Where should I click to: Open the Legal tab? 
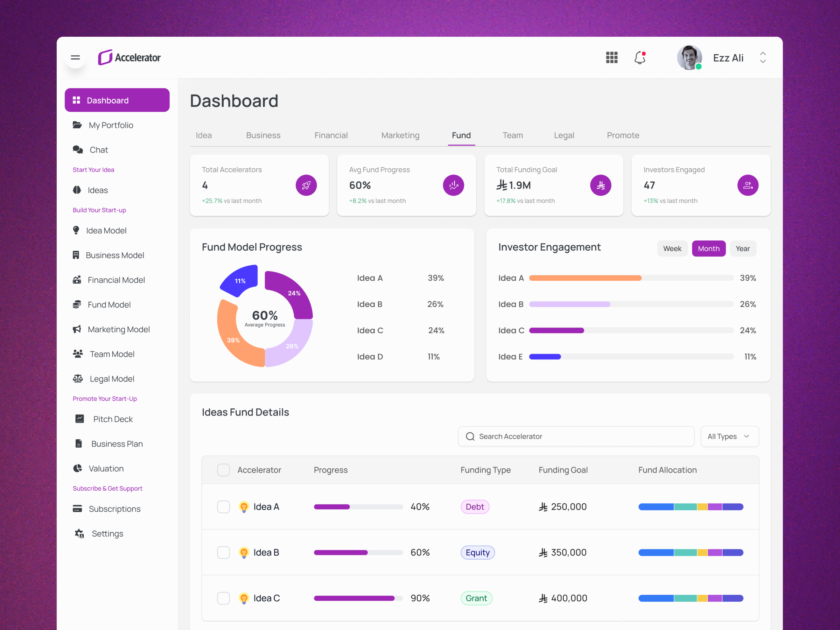pos(564,135)
